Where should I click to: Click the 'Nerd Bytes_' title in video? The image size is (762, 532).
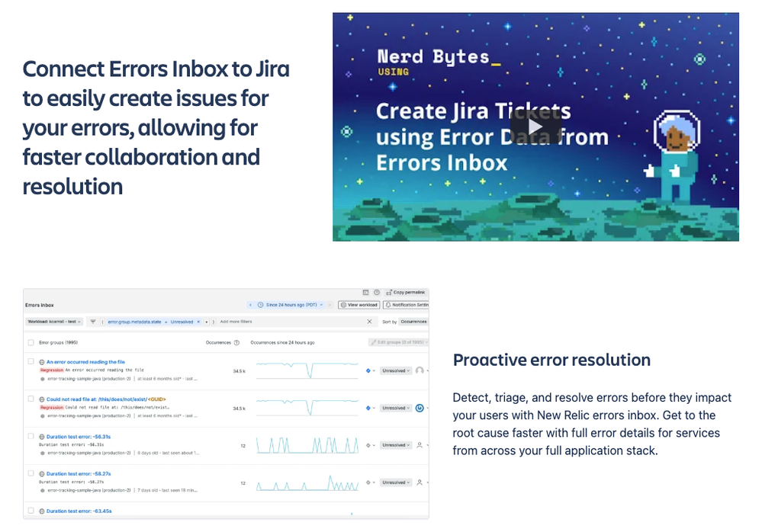[x=439, y=57]
